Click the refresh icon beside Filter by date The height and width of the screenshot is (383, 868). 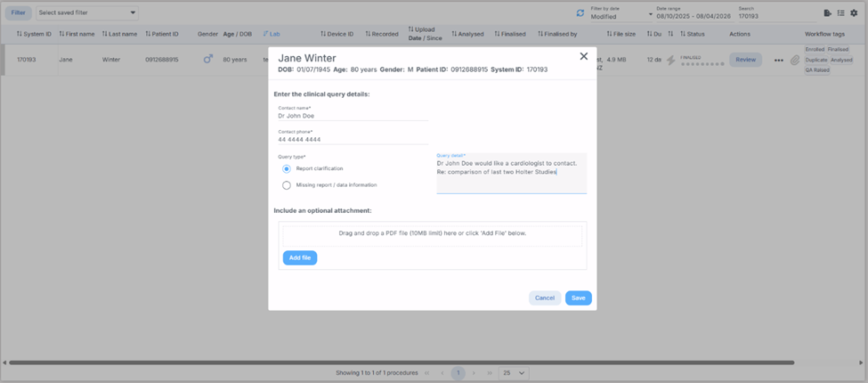[x=580, y=12]
